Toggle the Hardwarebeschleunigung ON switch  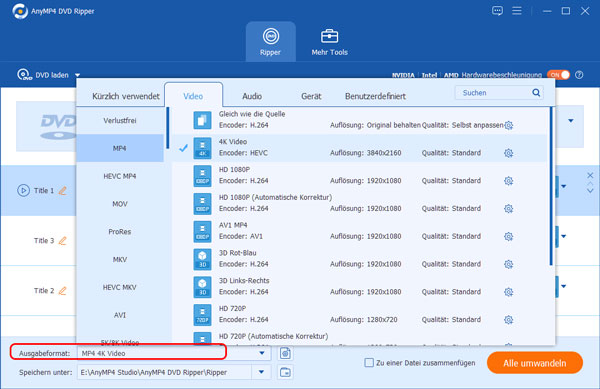pos(558,75)
